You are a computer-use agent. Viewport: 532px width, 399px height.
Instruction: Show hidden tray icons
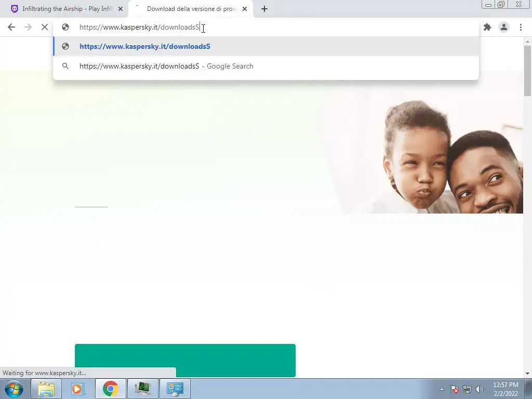pyautogui.click(x=442, y=389)
